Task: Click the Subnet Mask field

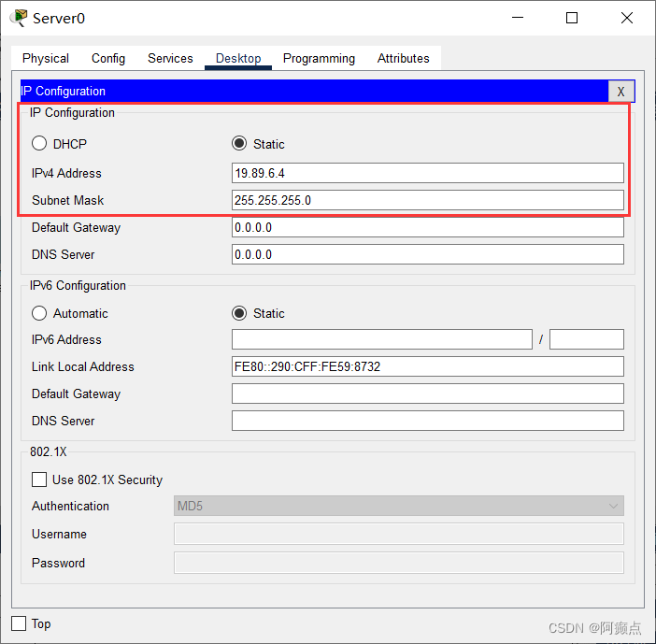Action: 428,200
